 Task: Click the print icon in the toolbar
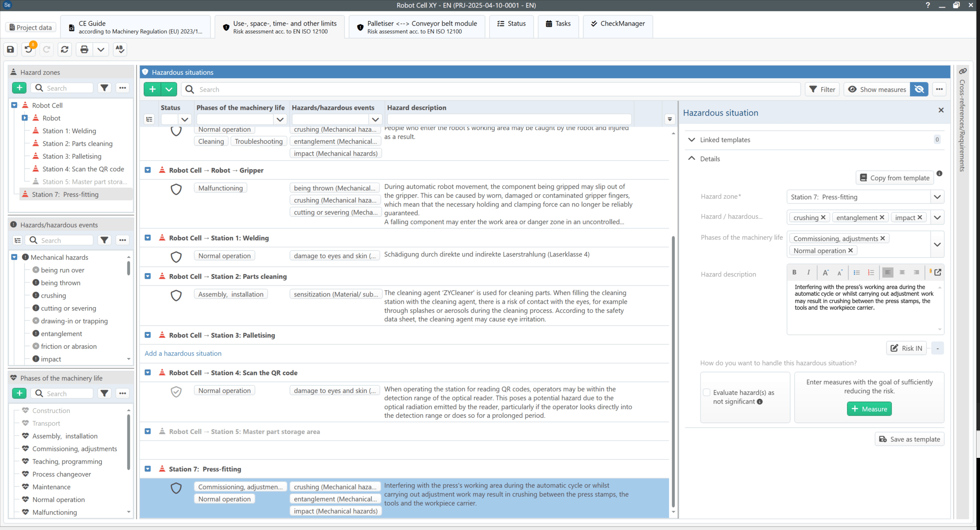pyautogui.click(x=84, y=49)
